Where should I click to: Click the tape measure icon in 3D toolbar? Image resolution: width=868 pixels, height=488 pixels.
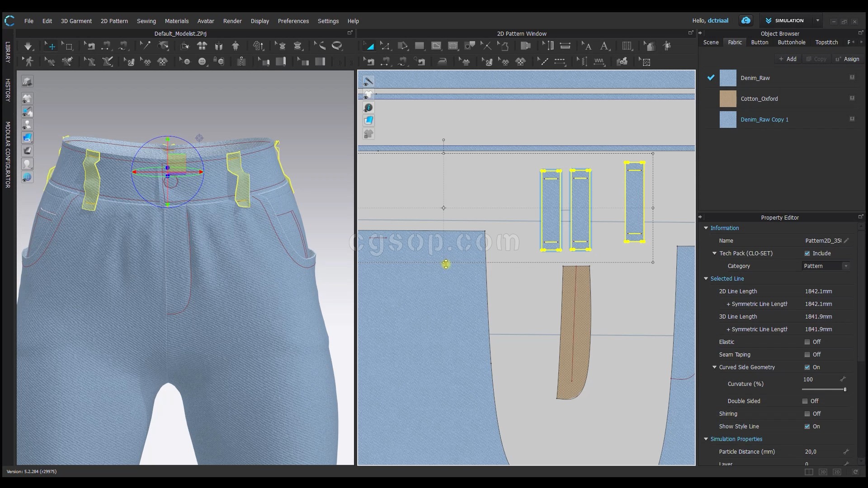337,46
